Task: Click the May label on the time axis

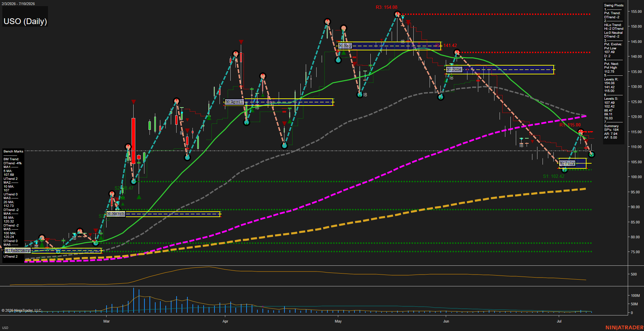Action: pos(338,321)
